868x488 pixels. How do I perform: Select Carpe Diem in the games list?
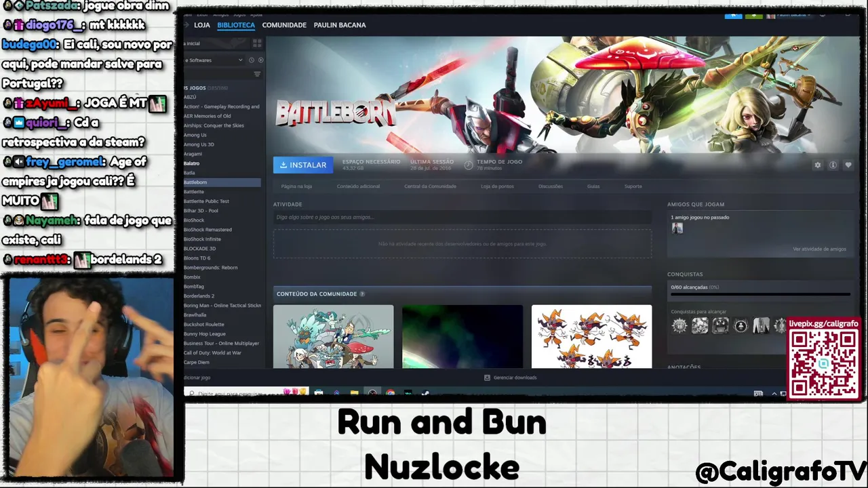[197, 363]
